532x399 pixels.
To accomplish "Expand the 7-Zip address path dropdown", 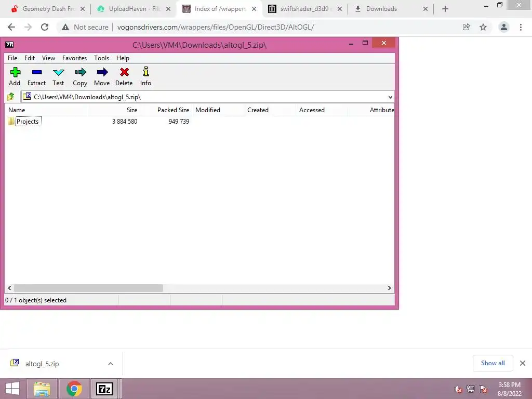I will [x=390, y=97].
